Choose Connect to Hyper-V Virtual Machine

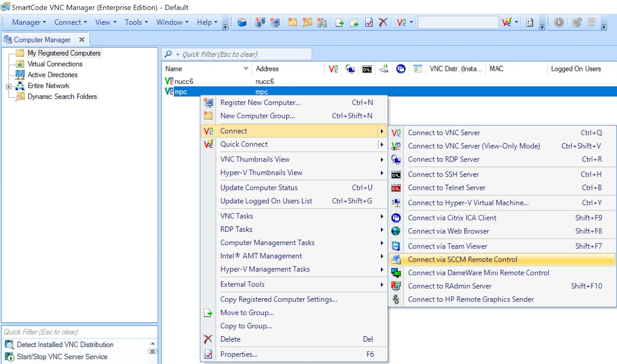tap(502, 203)
